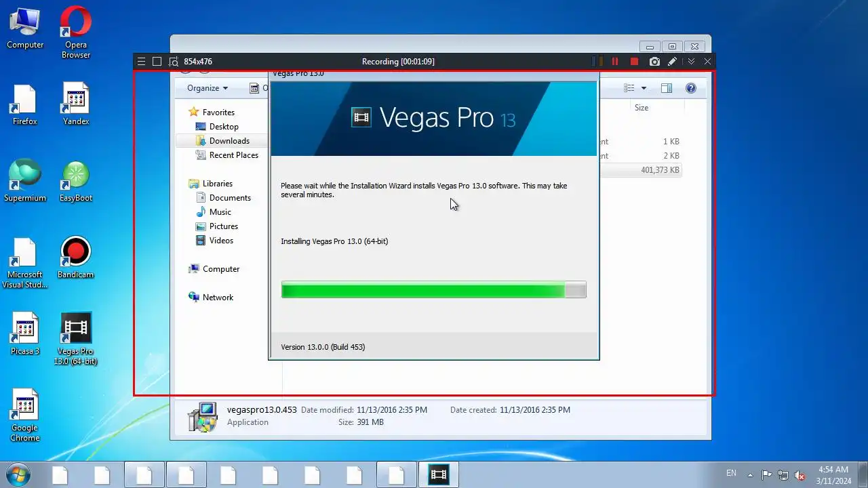Click the vegaspro13.0.453 installer thumbnail in details pane
The width and height of the screenshot is (868, 488).
click(202, 417)
